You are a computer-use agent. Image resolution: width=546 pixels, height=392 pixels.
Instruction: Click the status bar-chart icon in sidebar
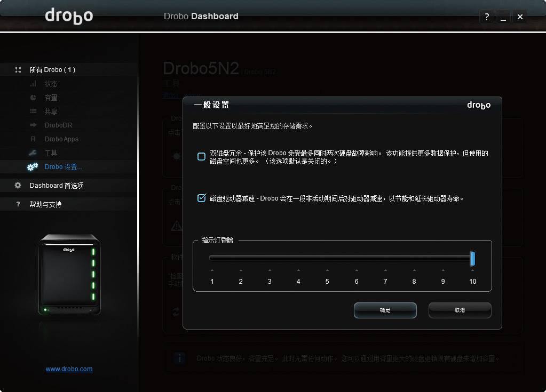(x=33, y=84)
